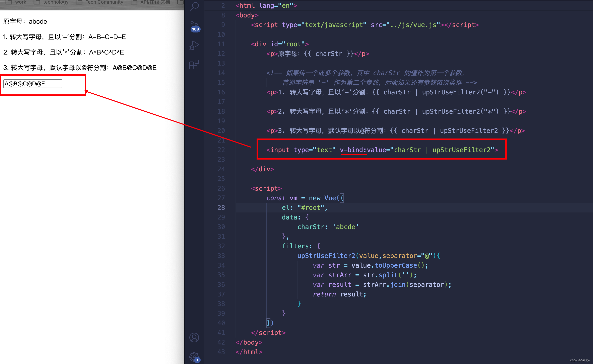Open the Extensions view
Screen dimensions: 593x364
(x=194, y=65)
